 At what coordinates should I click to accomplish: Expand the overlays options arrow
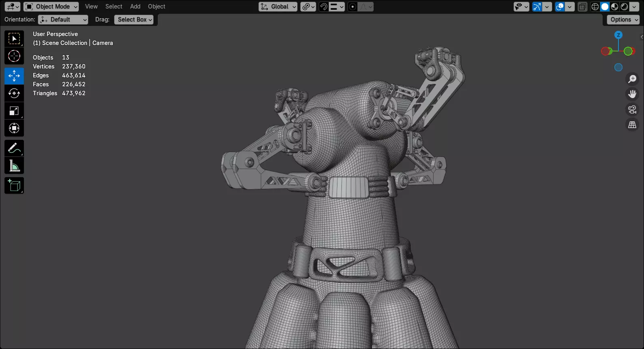pos(570,6)
